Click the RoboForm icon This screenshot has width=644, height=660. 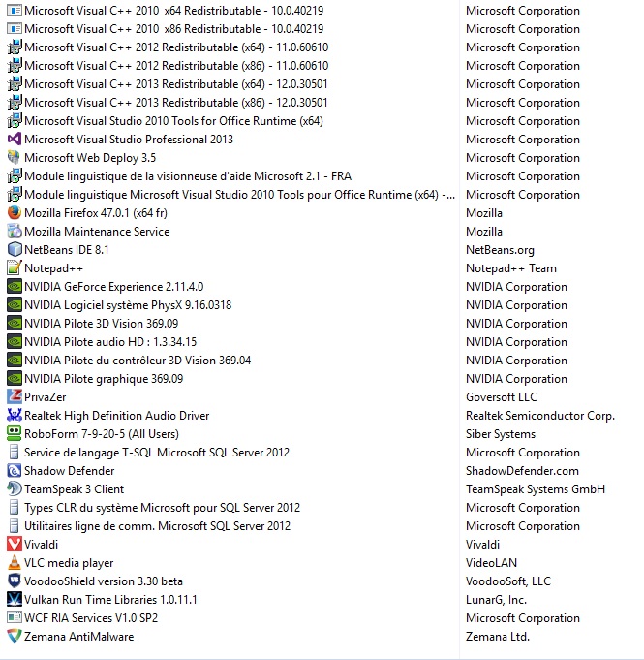click(x=15, y=433)
